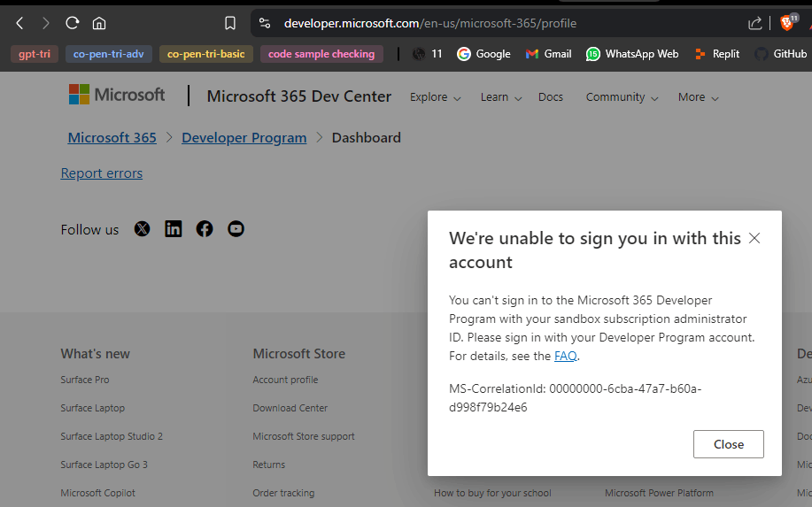Select the co-pen-tri-basic tab group

click(206, 54)
